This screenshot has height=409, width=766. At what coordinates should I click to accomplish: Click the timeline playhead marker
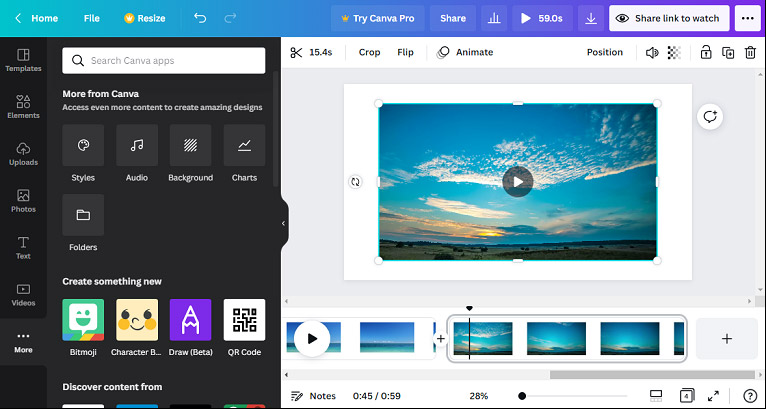[x=469, y=309]
